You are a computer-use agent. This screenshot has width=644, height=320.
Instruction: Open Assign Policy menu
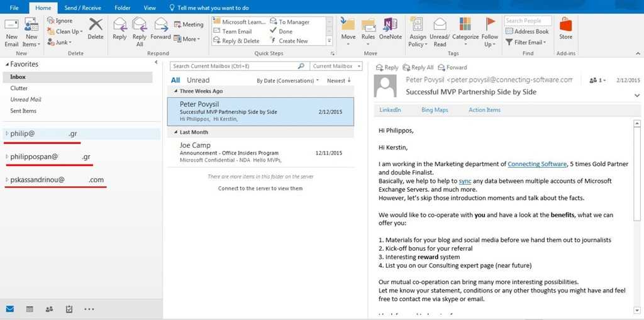[x=418, y=33]
